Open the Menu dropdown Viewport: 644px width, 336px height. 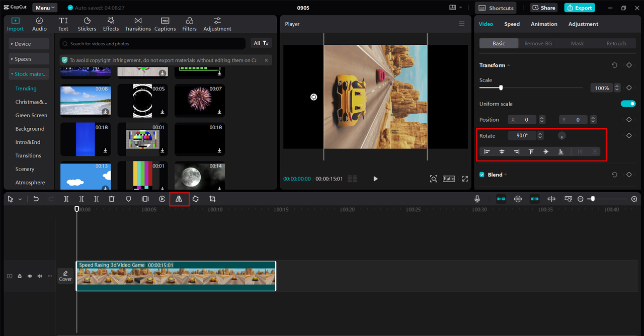[x=45, y=8]
